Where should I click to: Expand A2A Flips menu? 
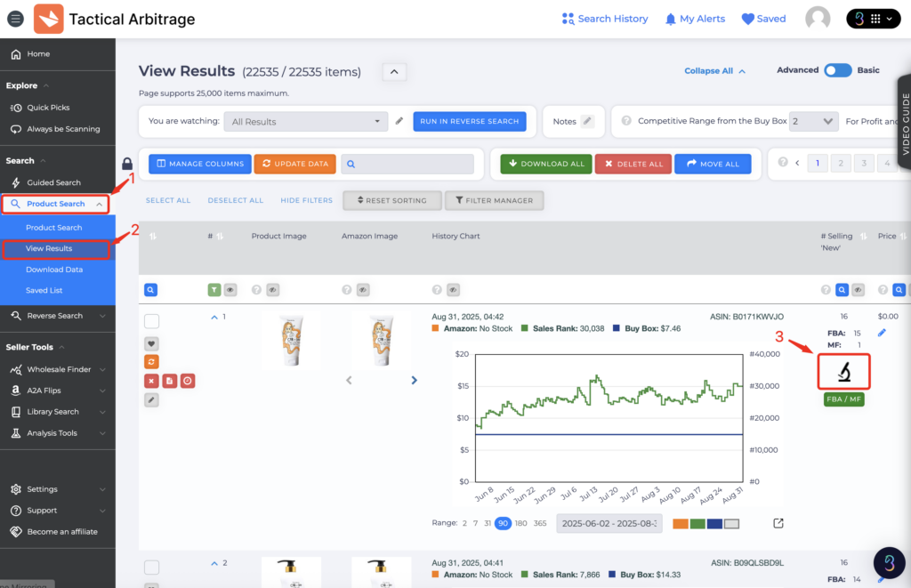[x=58, y=391]
